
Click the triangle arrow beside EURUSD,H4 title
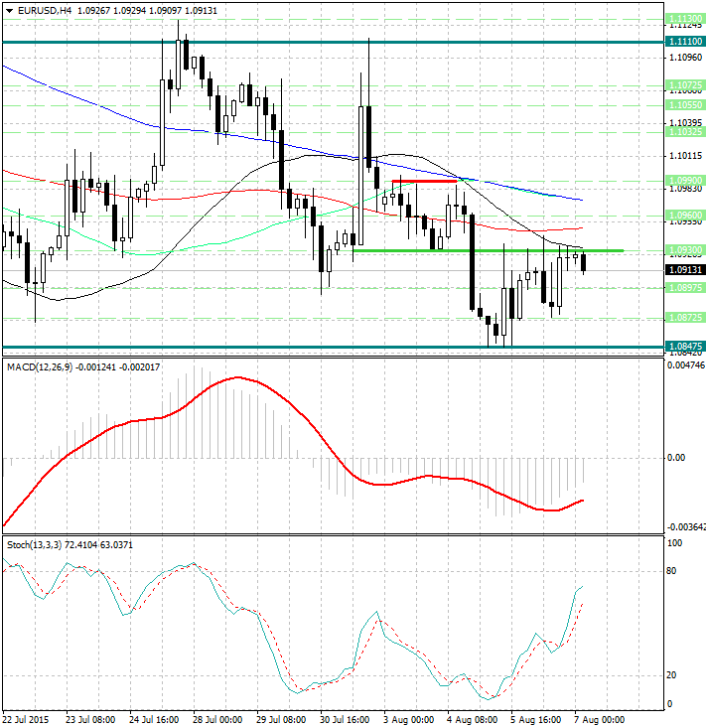coord(9,11)
